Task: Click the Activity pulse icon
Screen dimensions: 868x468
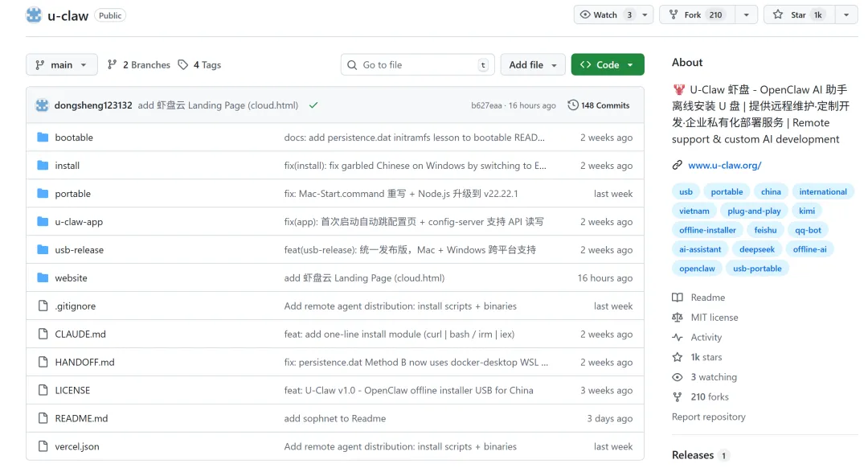Action: [677, 337]
